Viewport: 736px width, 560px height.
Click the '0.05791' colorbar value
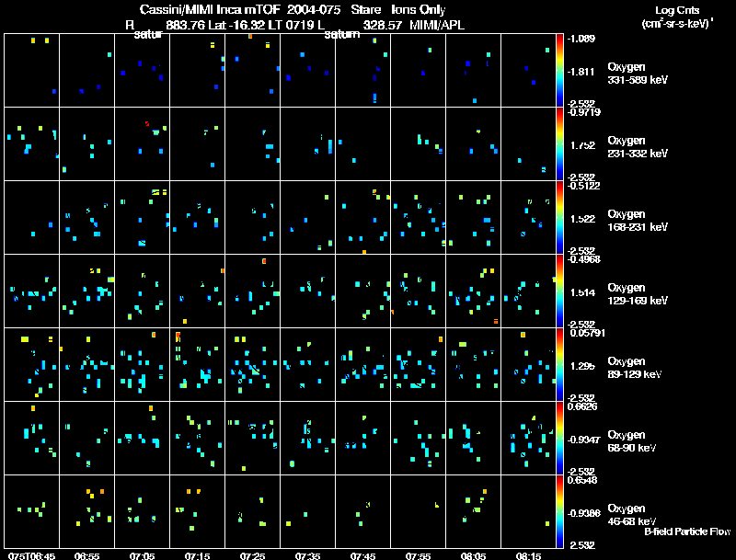[x=588, y=333]
